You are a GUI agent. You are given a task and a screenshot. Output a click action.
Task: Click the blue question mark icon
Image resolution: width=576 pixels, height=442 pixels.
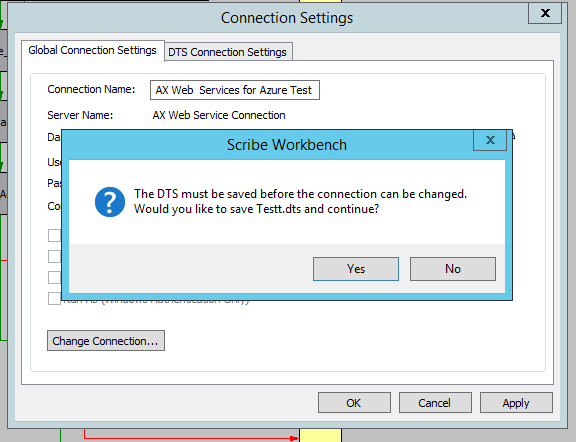110,202
